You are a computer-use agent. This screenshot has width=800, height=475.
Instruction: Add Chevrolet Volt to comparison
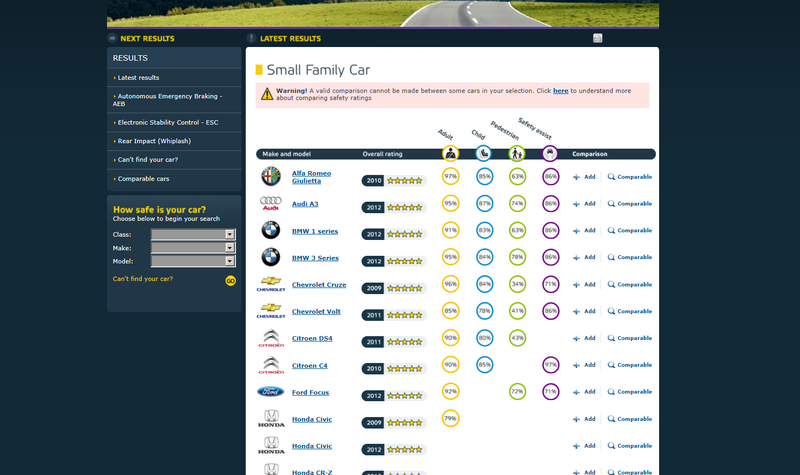(x=584, y=311)
